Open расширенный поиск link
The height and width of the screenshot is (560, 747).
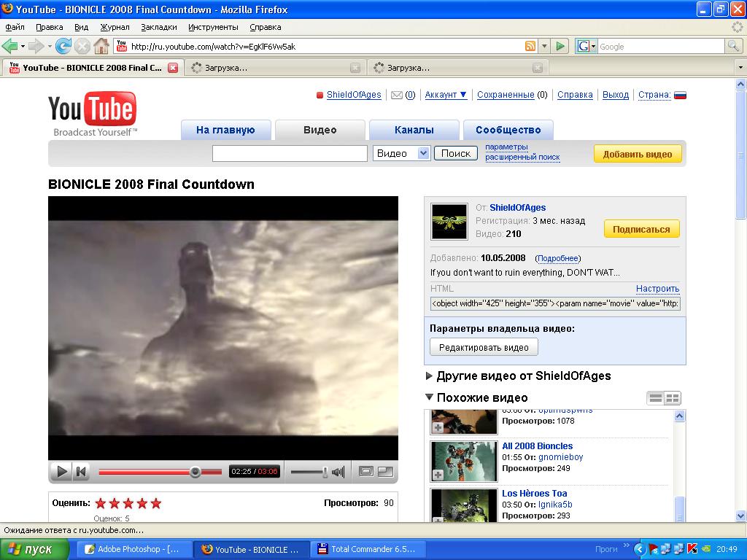click(x=522, y=157)
